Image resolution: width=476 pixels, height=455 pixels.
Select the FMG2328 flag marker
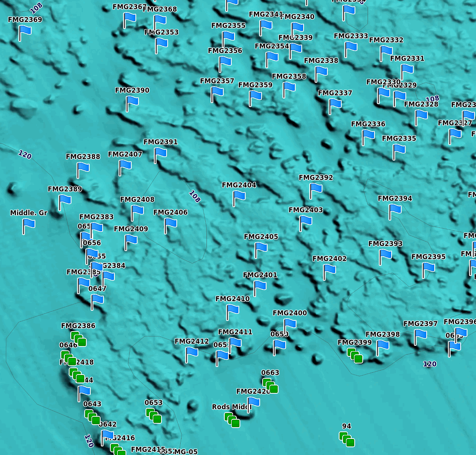(421, 117)
